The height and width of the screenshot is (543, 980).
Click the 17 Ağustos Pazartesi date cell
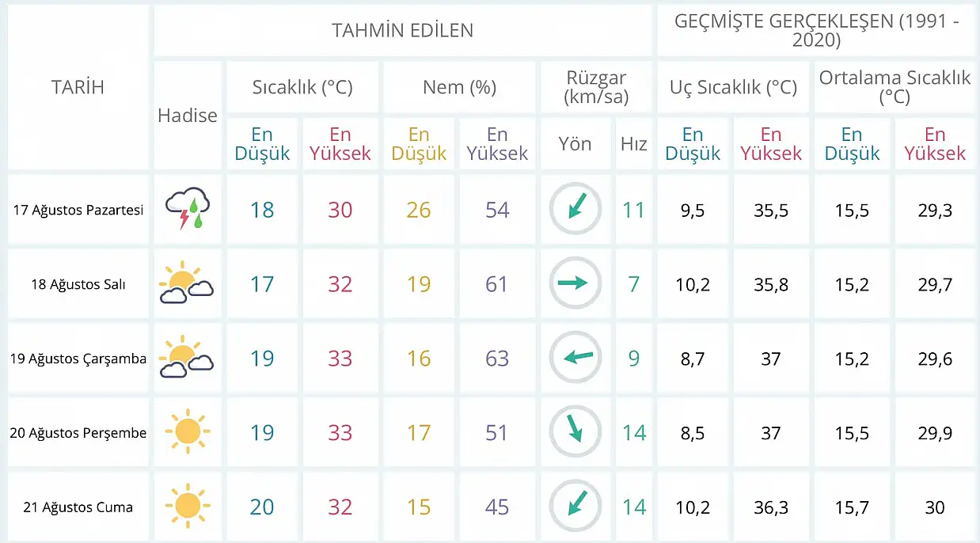[x=78, y=209]
